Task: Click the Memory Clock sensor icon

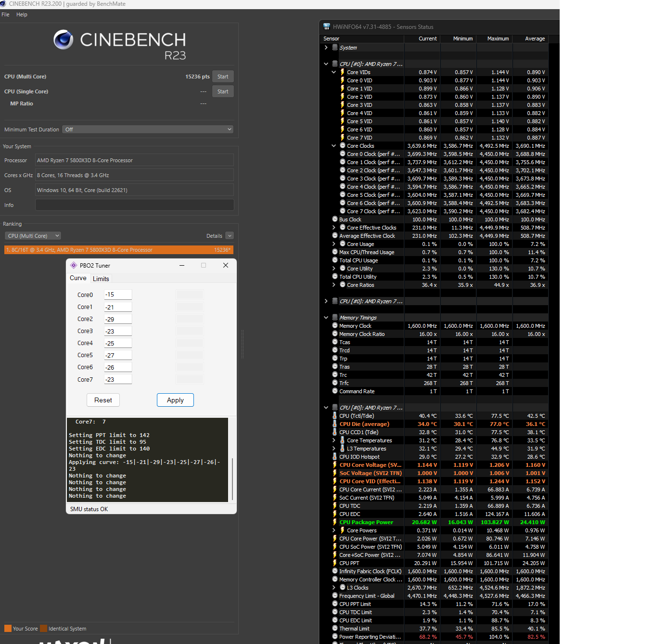Action: pyautogui.click(x=335, y=325)
